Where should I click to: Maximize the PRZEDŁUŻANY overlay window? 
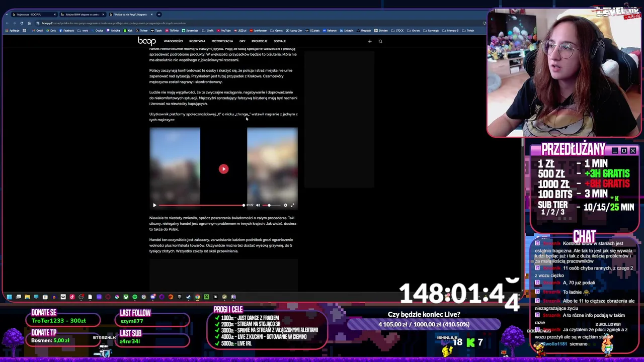[x=624, y=151]
